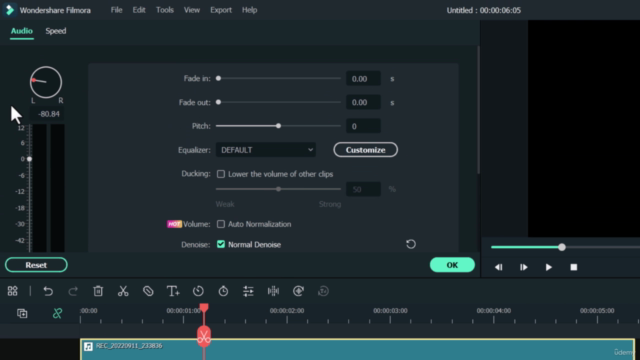Screen dimensions: 640x360
Task: Click the audio panel vertical scrollbar
Action: [478, 109]
